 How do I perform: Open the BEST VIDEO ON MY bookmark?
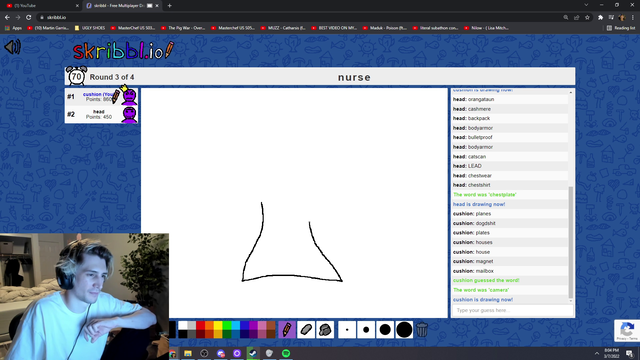pyautogui.click(x=334, y=28)
